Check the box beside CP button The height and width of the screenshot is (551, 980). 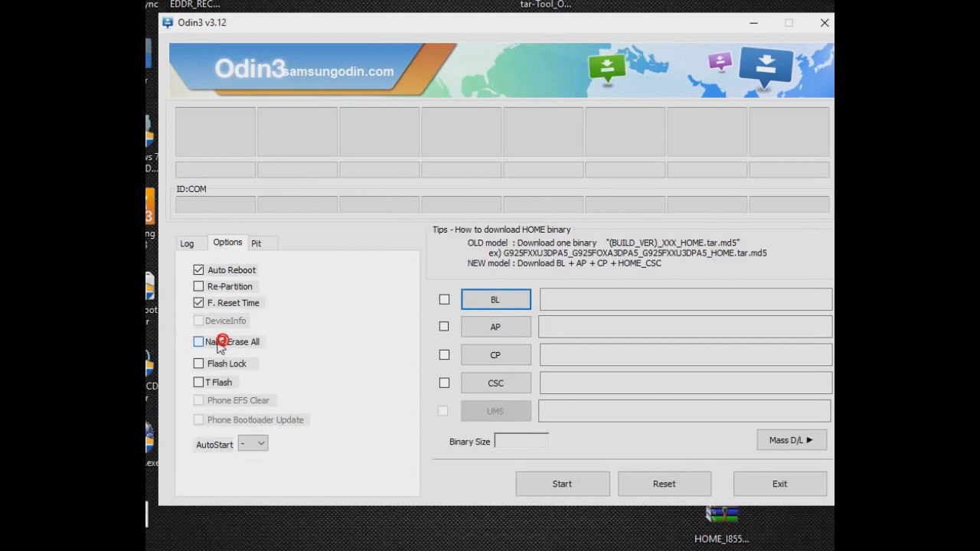(x=444, y=354)
